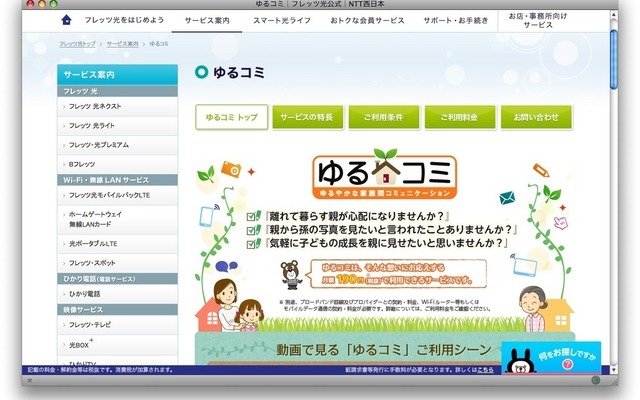640x400 pixels.
Task: Click the scrollbar down arrow
Action: point(613,370)
